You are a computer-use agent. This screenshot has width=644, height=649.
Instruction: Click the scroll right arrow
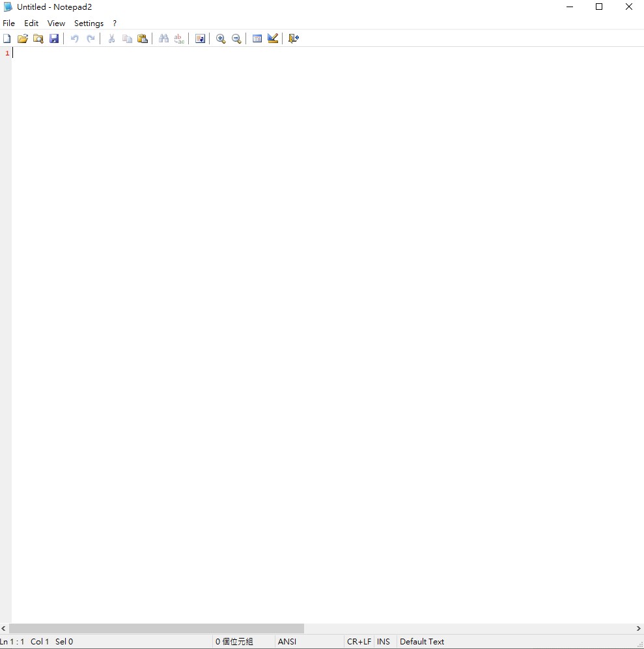pos(639,628)
